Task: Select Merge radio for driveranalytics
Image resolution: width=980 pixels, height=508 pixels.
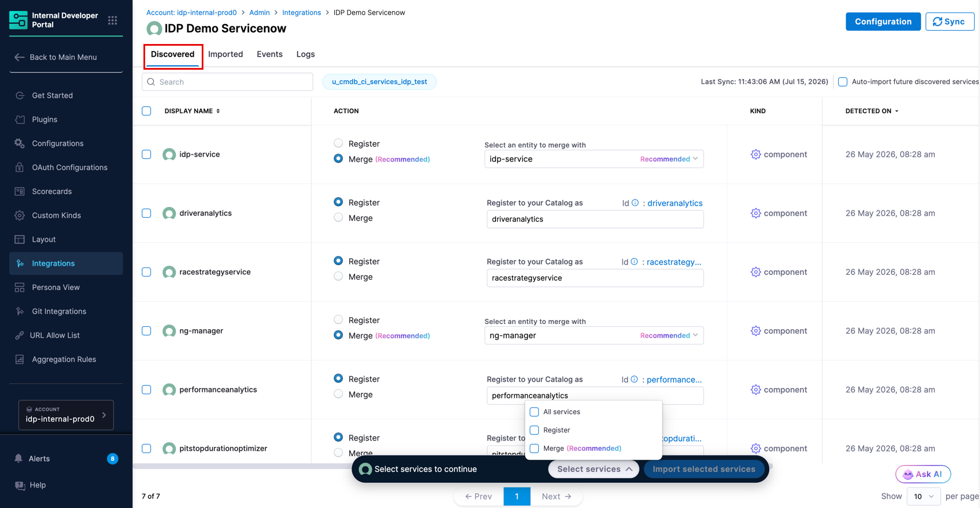Action: (x=338, y=217)
